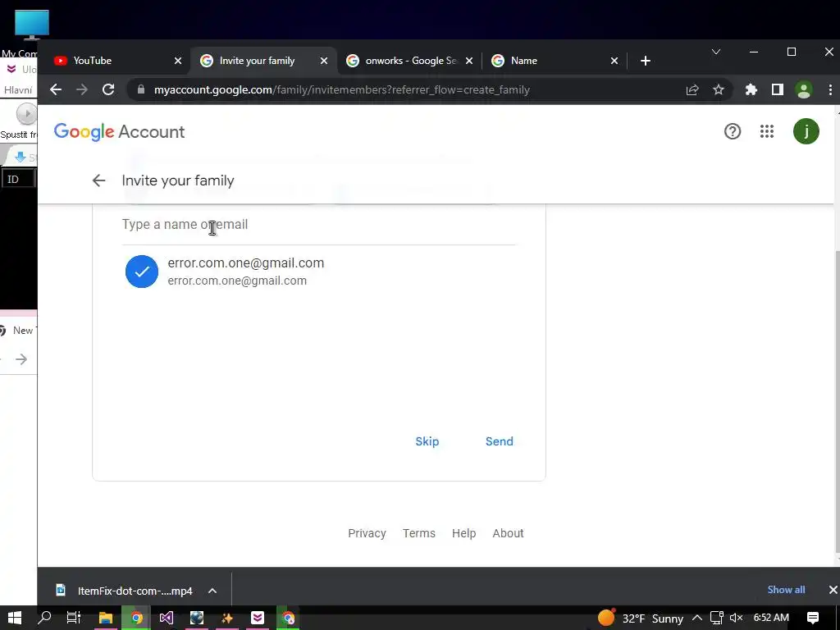The width and height of the screenshot is (840, 630).
Task: Close the YouTube tab
Action: [178, 61]
